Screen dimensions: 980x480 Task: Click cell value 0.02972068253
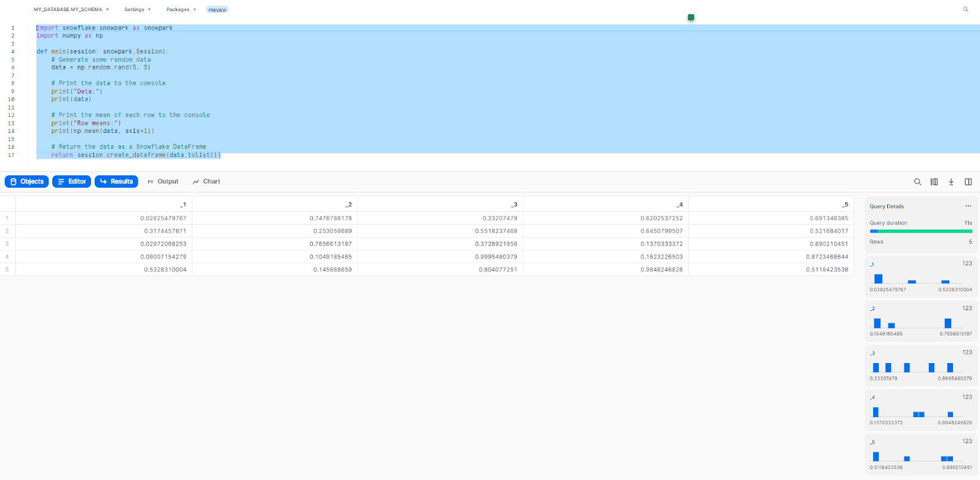163,244
